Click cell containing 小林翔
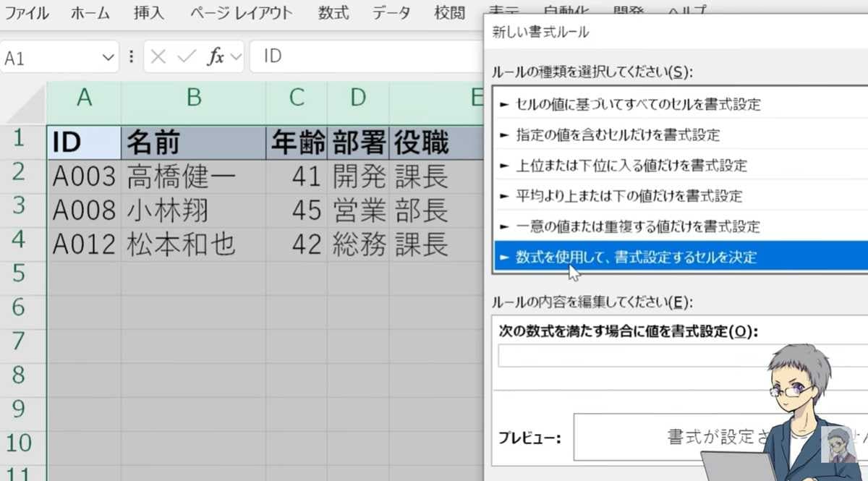Screen dimensions: 868x481 click(x=193, y=210)
